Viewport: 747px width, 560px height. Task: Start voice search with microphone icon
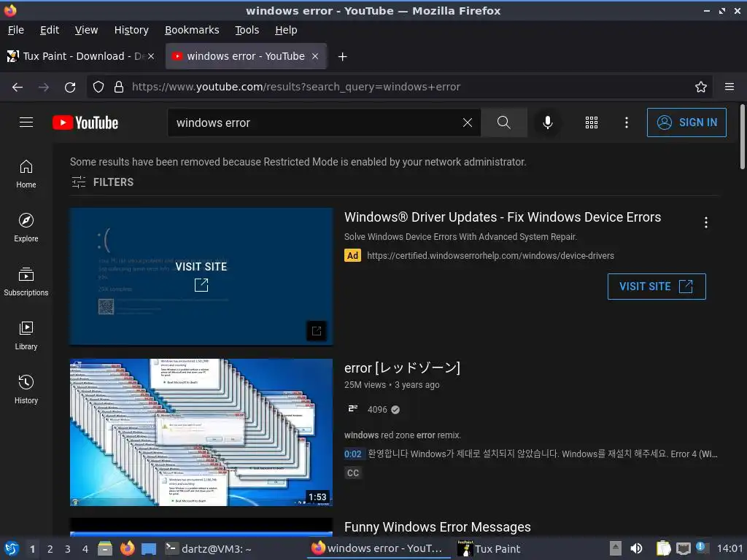pos(548,122)
